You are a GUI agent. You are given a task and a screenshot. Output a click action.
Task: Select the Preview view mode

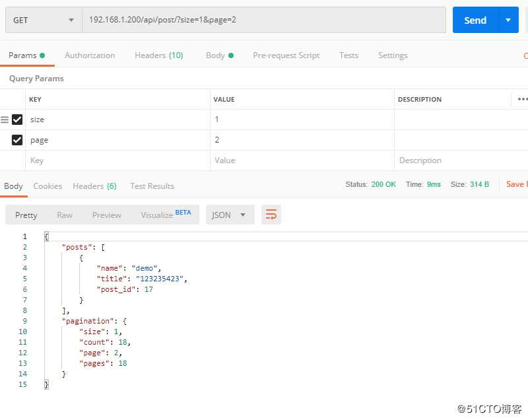pyautogui.click(x=107, y=215)
